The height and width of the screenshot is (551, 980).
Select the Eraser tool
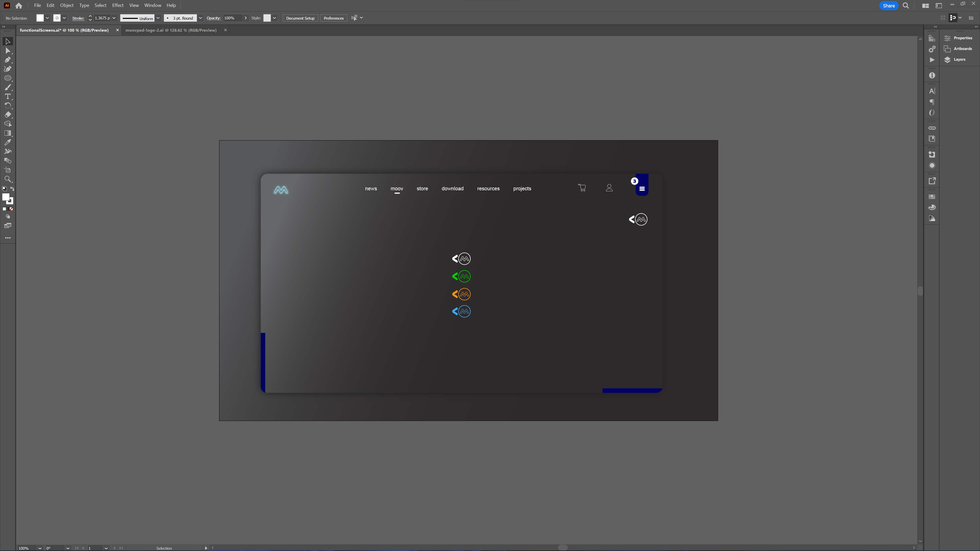[8, 115]
